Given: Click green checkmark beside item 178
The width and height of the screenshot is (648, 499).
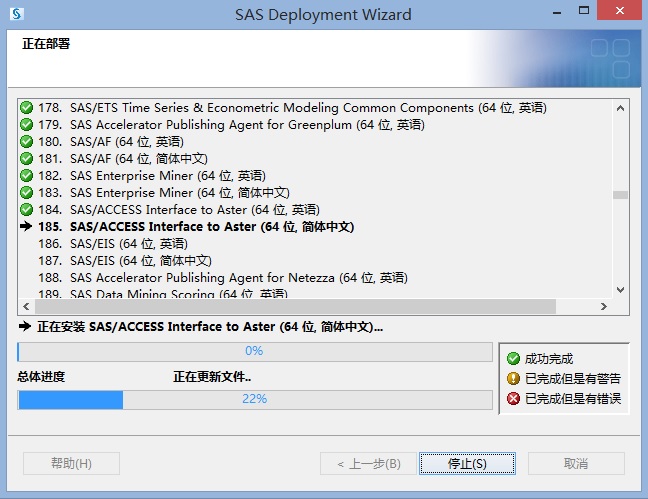Looking at the screenshot, I should [x=26, y=107].
